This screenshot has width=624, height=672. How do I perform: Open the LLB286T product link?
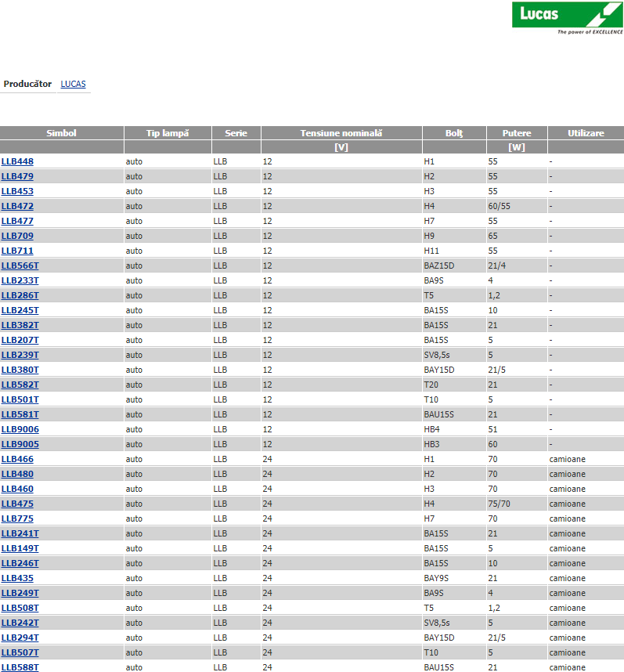click(x=20, y=295)
